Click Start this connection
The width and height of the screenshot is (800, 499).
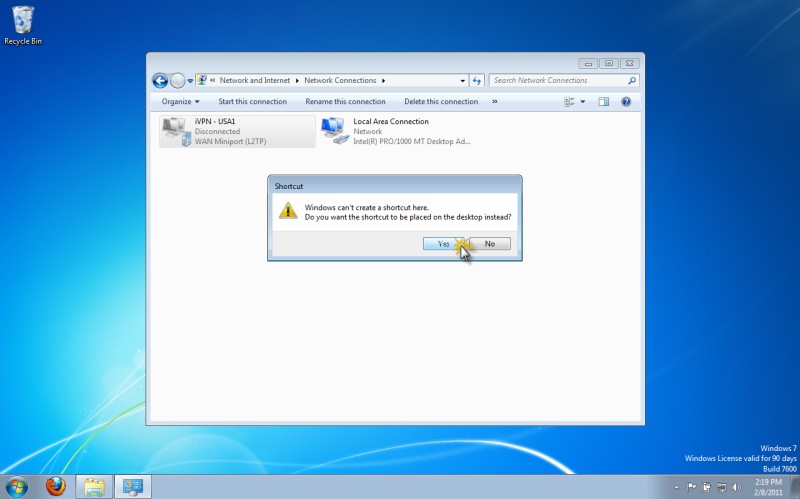pos(253,102)
